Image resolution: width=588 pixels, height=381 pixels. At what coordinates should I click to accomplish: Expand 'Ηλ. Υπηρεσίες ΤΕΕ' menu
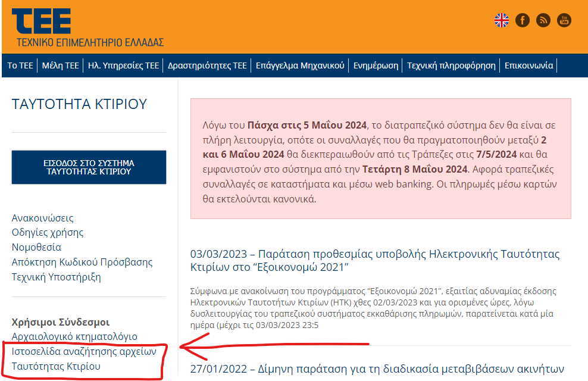pyautogui.click(x=123, y=65)
